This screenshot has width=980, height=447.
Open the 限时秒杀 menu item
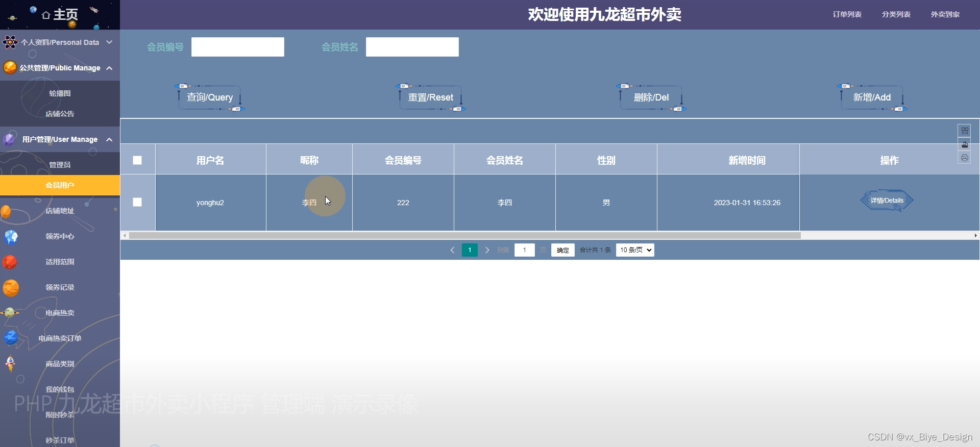tap(60, 415)
